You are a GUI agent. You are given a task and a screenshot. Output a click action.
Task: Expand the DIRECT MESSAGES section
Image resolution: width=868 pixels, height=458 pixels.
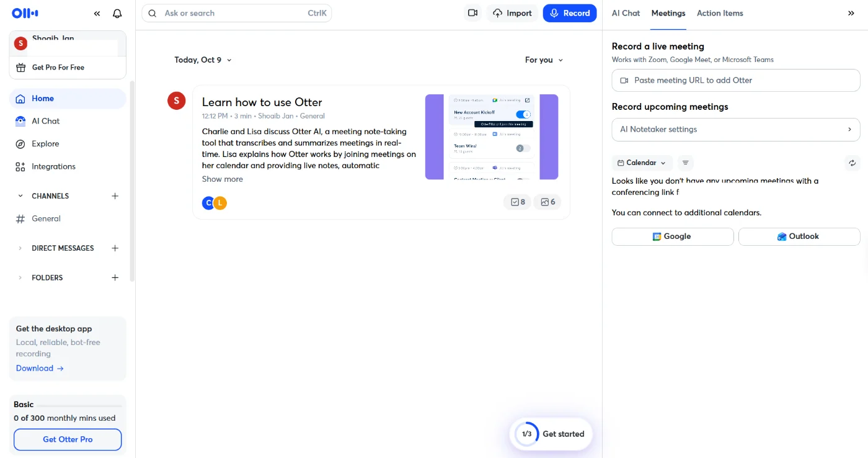pyautogui.click(x=20, y=248)
